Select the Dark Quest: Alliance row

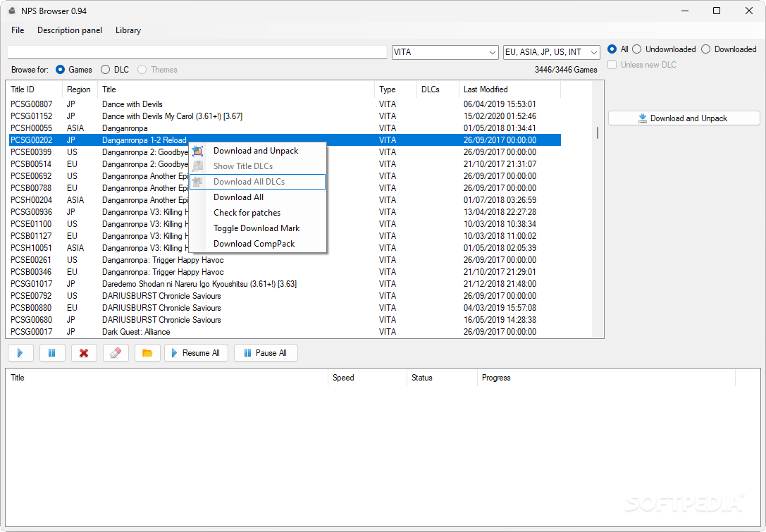[x=285, y=332]
